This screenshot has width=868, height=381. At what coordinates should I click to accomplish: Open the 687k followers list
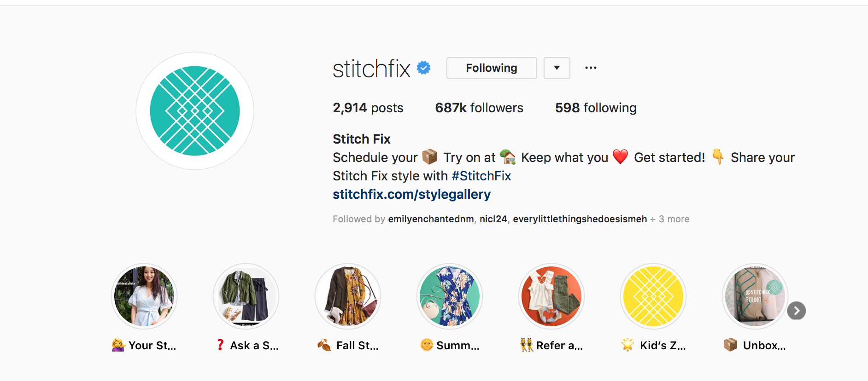[479, 108]
